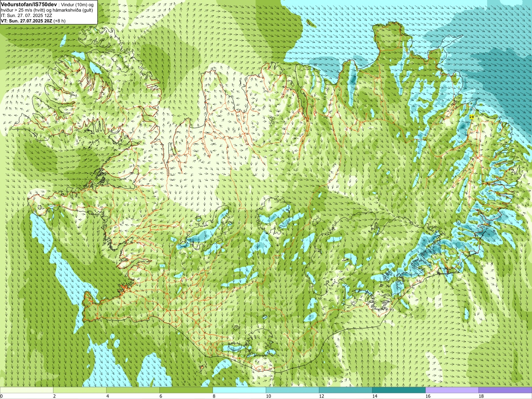Click the legend scale label '16'
This screenshot has width=532, height=399.
pyautogui.click(x=428, y=396)
